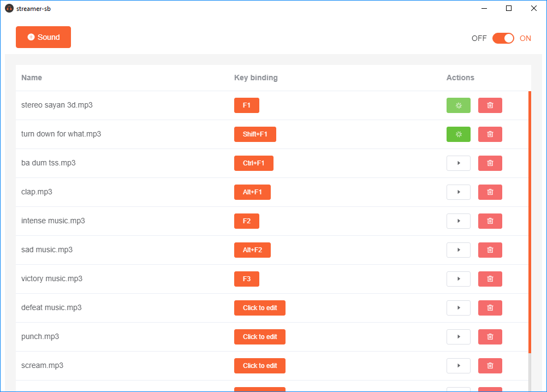Screen dimensions: 547x392
Task: Edit the F1 key binding
Action: pos(247,105)
